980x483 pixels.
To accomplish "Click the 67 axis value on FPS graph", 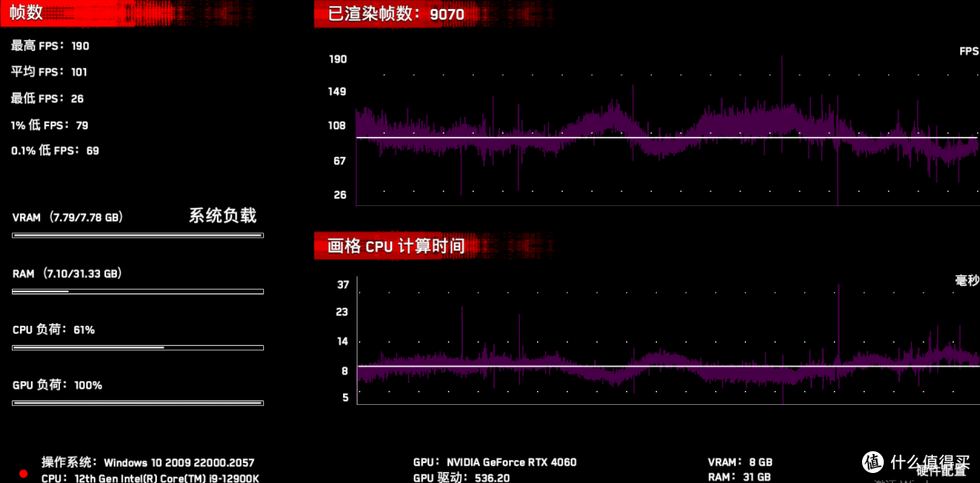I will coord(340,161).
